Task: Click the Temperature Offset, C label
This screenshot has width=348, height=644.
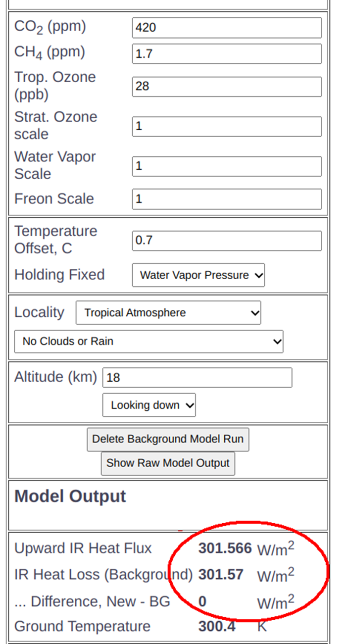Action: [56, 240]
